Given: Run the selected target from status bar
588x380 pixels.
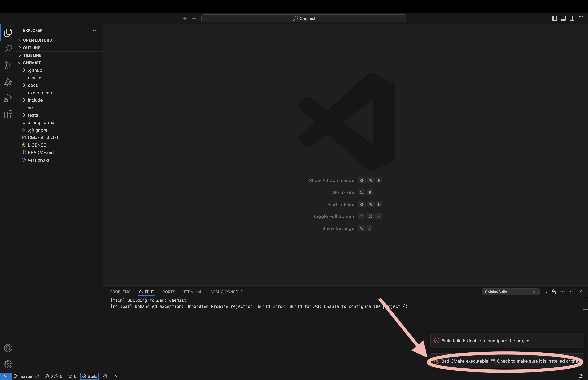Looking at the screenshot, I should click(x=115, y=376).
